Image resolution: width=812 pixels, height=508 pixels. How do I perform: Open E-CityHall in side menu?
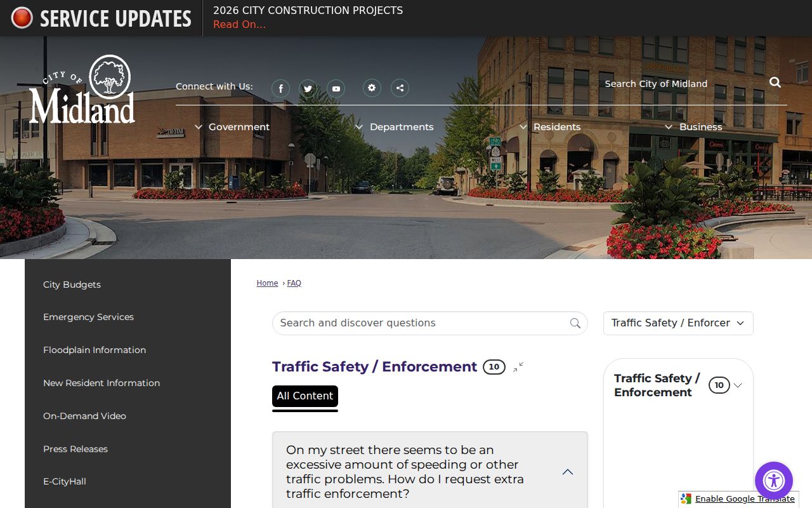tap(65, 481)
